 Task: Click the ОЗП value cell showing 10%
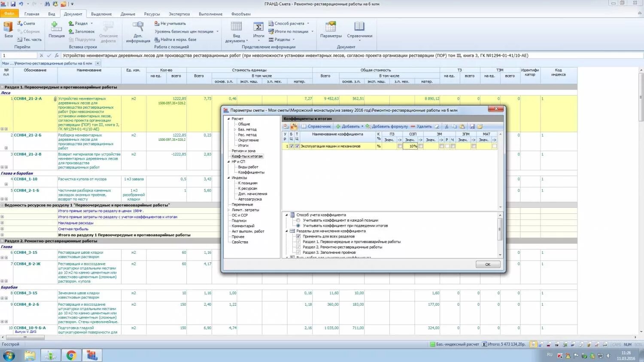[x=410, y=146]
